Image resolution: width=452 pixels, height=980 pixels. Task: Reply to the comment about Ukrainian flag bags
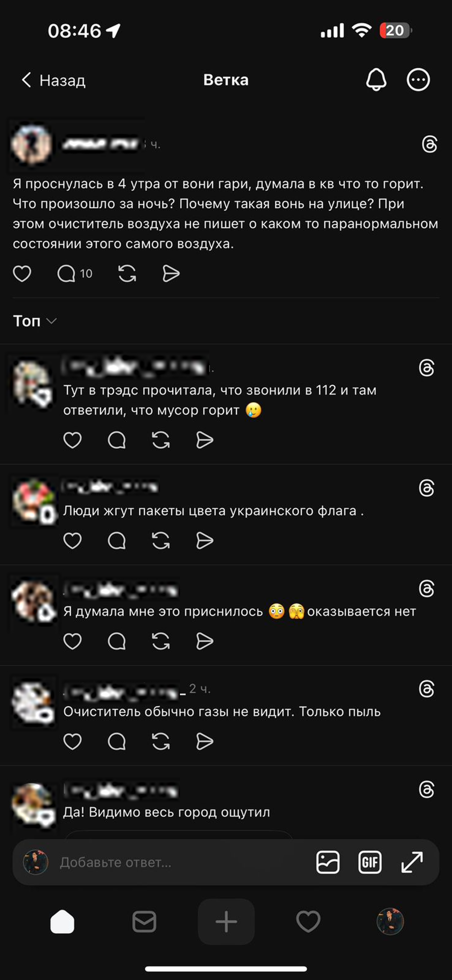click(x=117, y=540)
